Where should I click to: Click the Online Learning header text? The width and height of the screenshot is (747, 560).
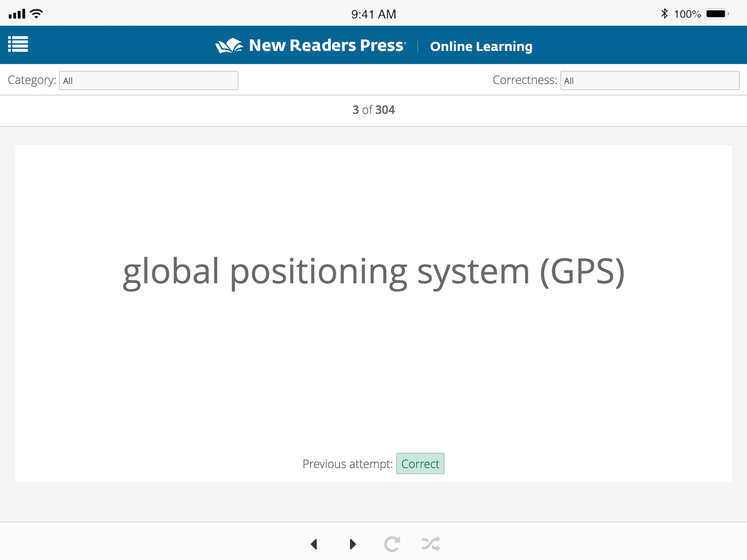coord(481,46)
